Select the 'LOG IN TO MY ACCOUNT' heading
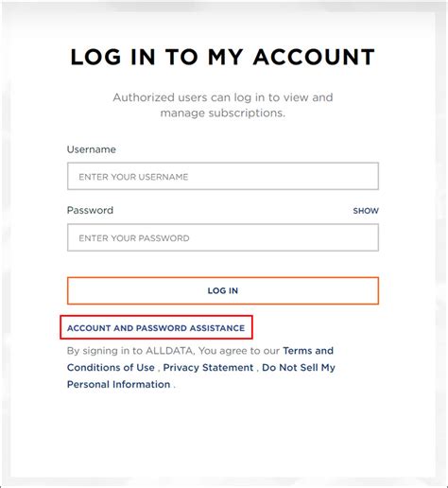The width and height of the screenshot is (448, 488). pos(223,57)
